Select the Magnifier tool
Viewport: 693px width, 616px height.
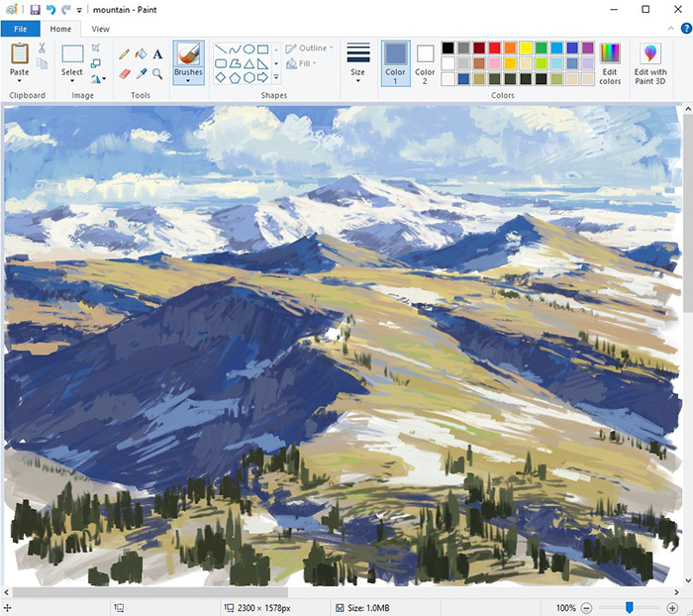[x=157, y=73]
